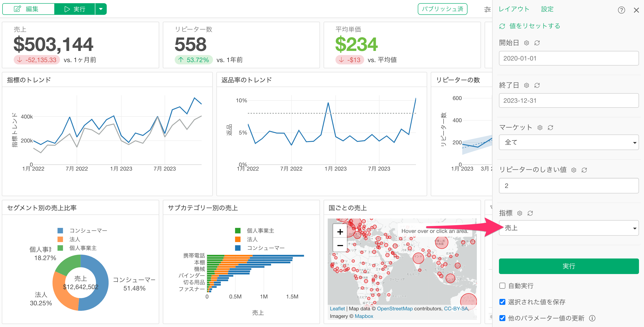The image size is (644, 327).
Task: Click the リピーター数 value 558
Action: [190, 44]
